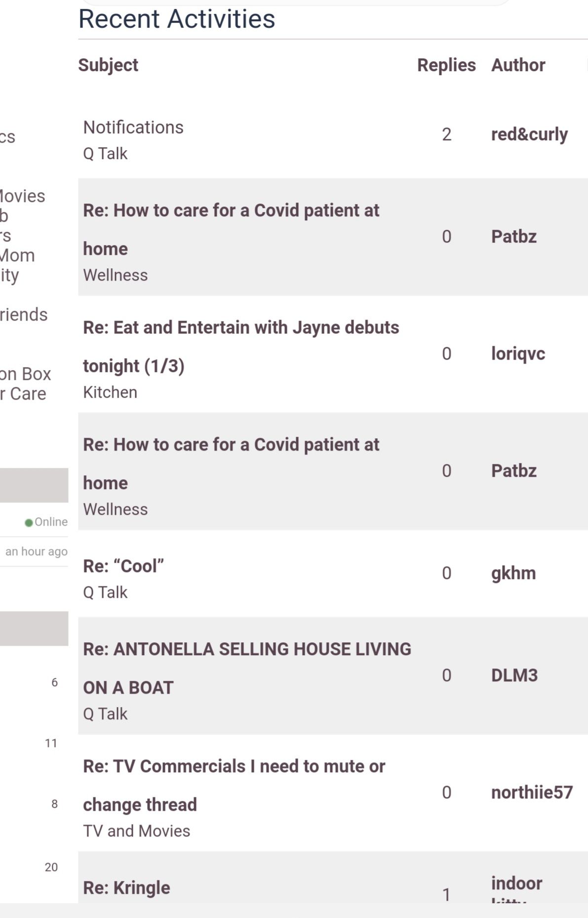Click the green Online status dot
This screenshot has height=918, width=588.
(x=29, y=523)
